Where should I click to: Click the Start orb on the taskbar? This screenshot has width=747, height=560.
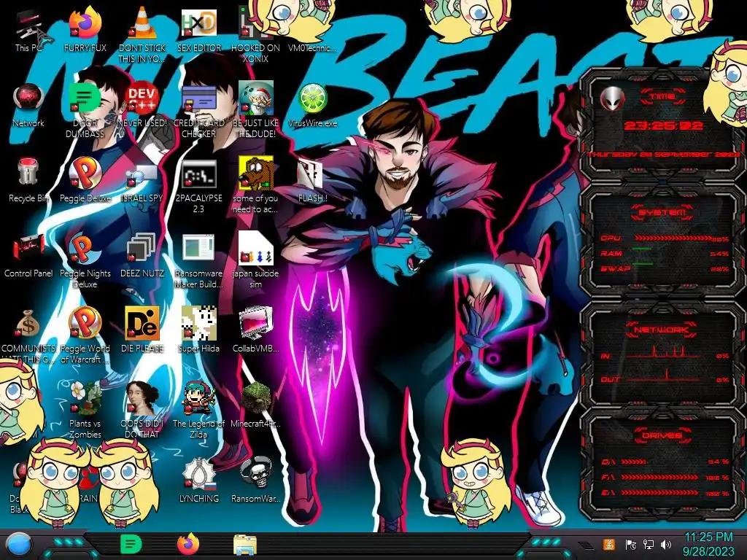pyautogui.click(x=19, y=544)
